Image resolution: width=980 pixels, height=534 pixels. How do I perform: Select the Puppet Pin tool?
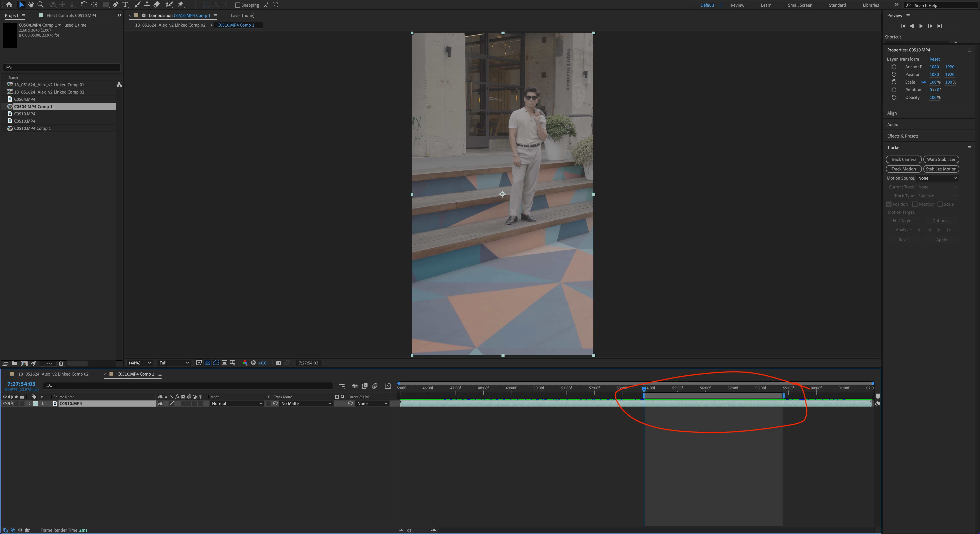click(x=181, y=5)
